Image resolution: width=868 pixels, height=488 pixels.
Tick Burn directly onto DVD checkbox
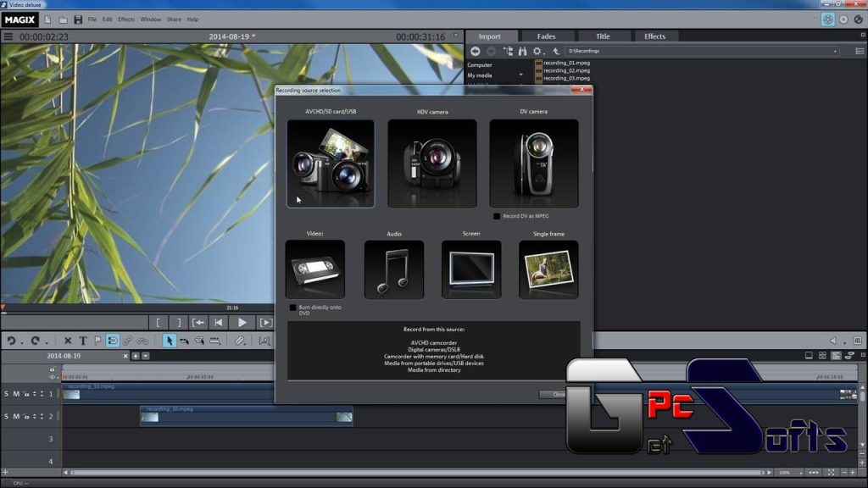point(292,308)
